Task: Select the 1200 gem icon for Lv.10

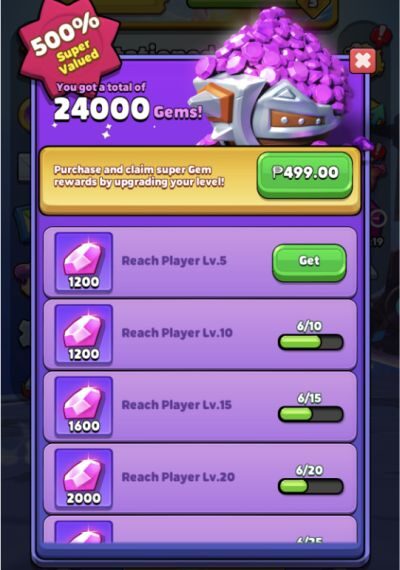Action: pos(83,334)
